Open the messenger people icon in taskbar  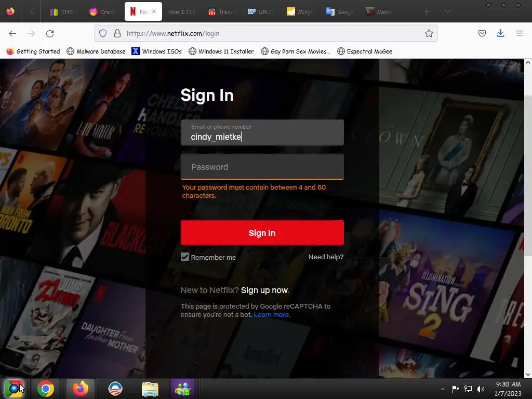coord(183,389)
